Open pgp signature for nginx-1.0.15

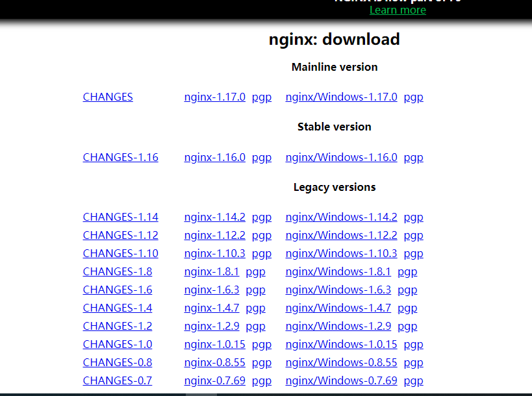[262, 345]
